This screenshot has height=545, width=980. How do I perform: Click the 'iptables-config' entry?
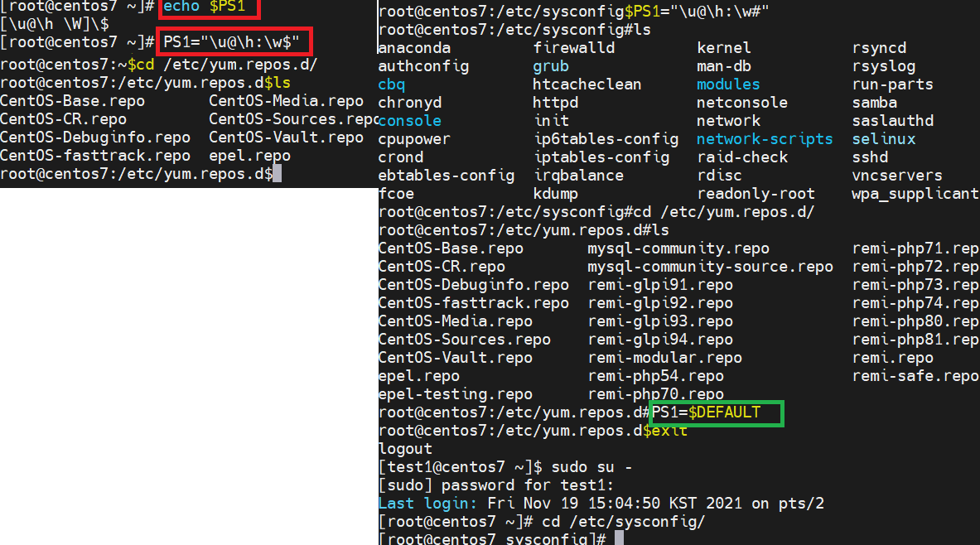click(x=601, y=157)
